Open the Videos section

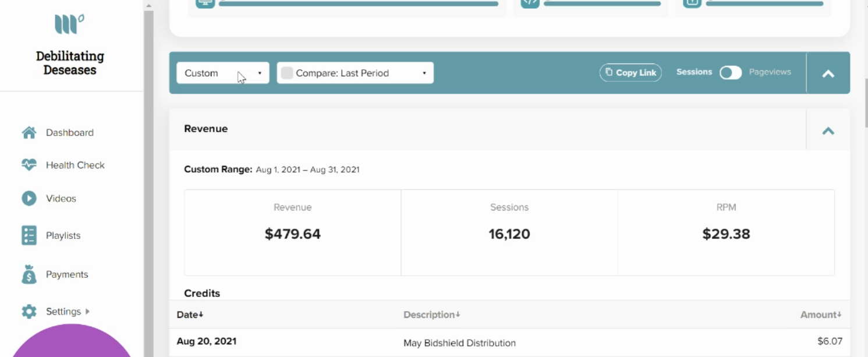(61, 198)
